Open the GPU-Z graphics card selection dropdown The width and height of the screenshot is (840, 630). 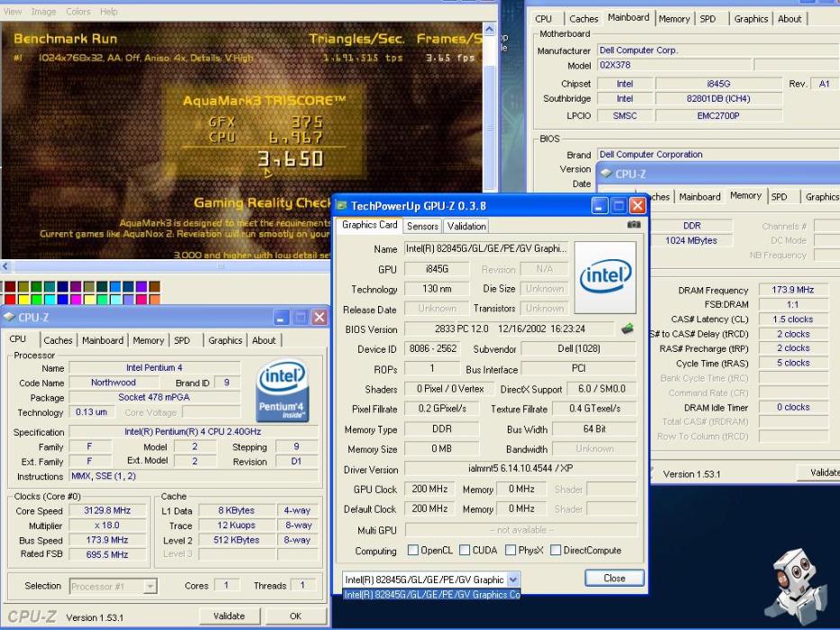tap(513, 579)
